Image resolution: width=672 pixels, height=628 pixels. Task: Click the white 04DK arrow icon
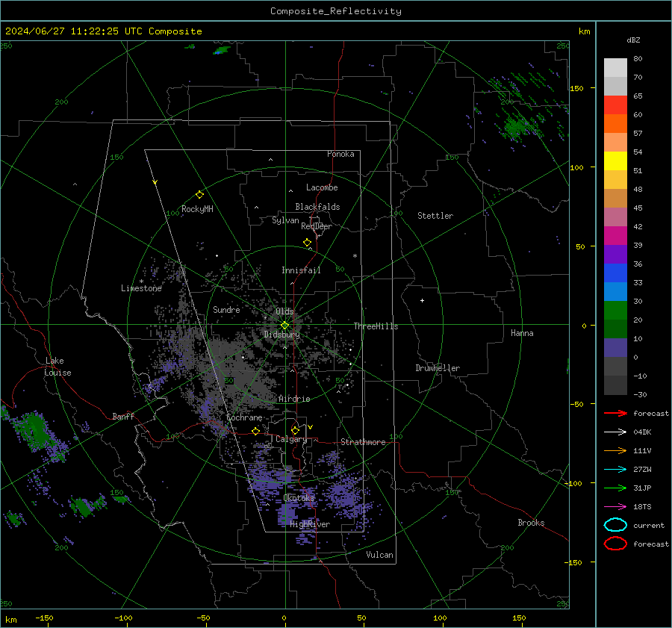615,432
